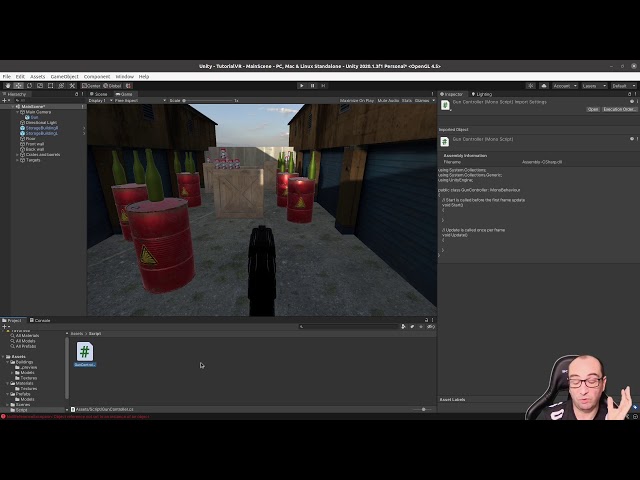
Task: Open the Display 1 dropdown
Action: click(x=100, y=100)
